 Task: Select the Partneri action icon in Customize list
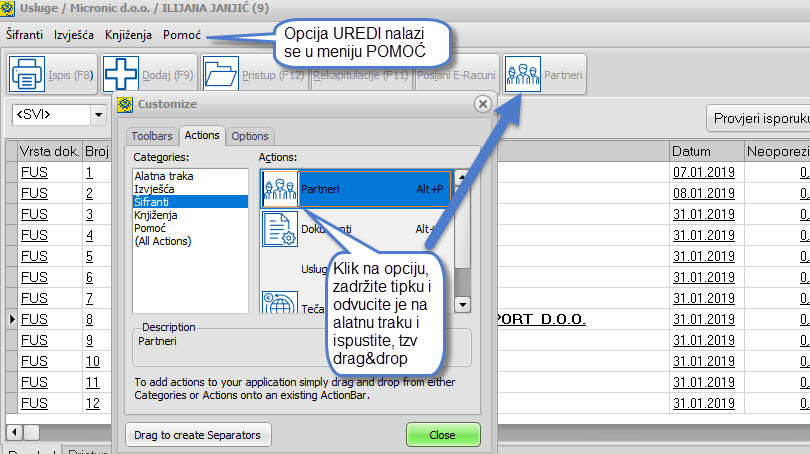(x=280, y=188)
